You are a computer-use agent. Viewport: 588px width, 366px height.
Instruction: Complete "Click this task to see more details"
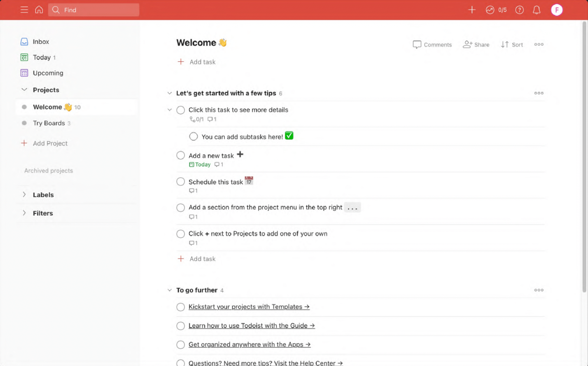pos(181,110)
